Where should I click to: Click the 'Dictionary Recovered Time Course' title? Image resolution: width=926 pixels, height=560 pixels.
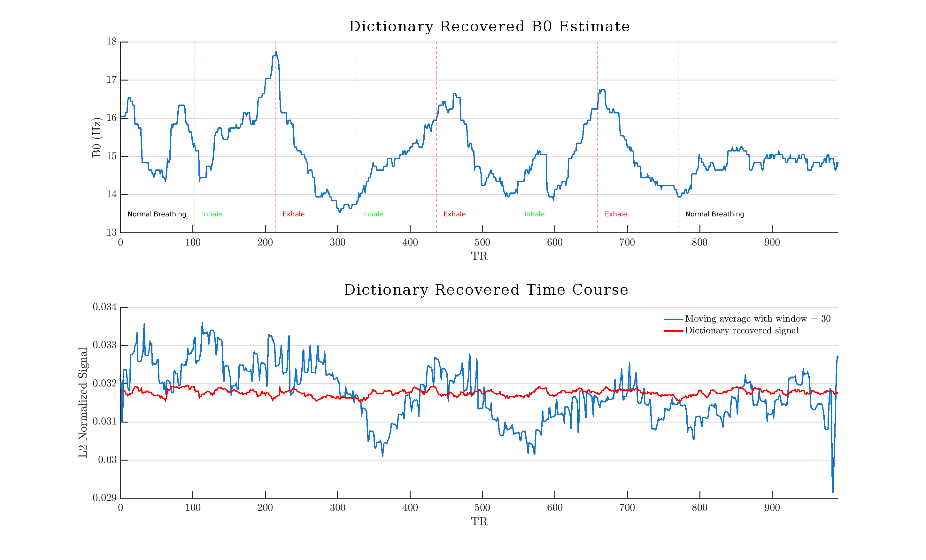tap(486, 290)
